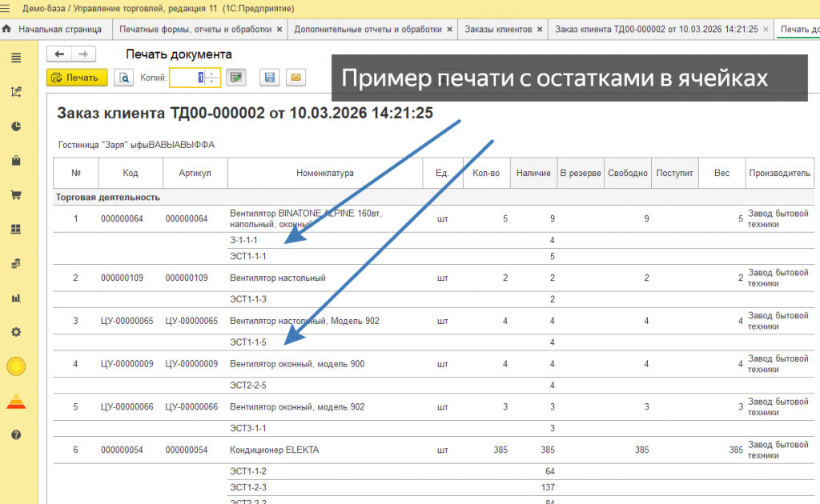Click the home icon on start tab
820x504 pixels.
6,30
